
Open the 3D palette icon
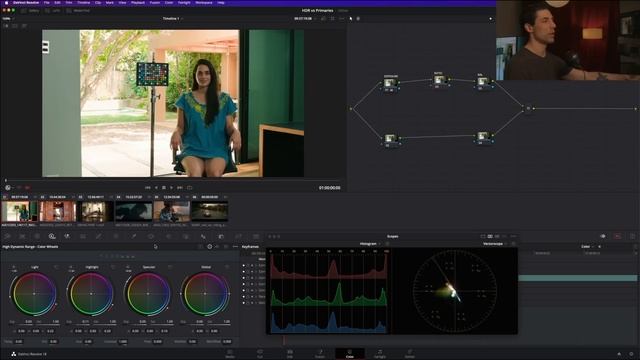coord(256,236)
